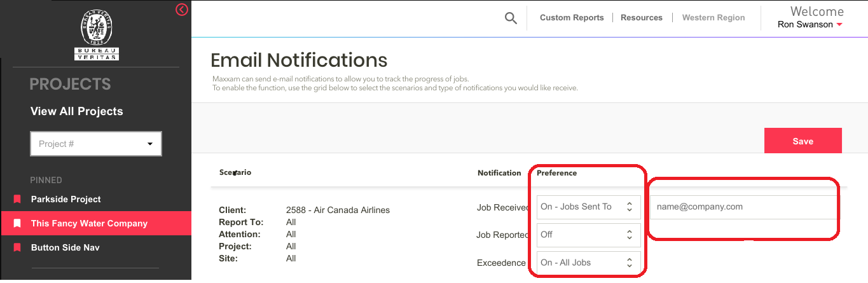This screenshot has height=283, width=868.
Task: Open the View All Projects link
Action: (x=77, y=111)
